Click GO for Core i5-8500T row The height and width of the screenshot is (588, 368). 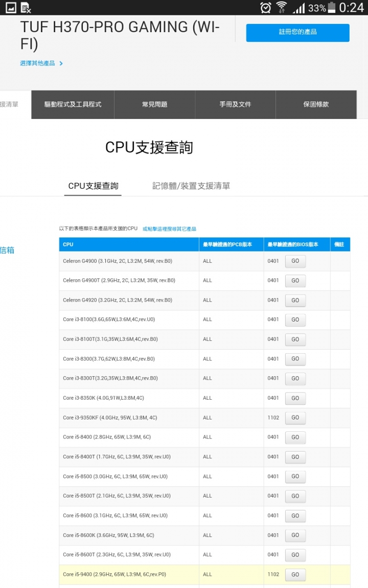(295, 496)
